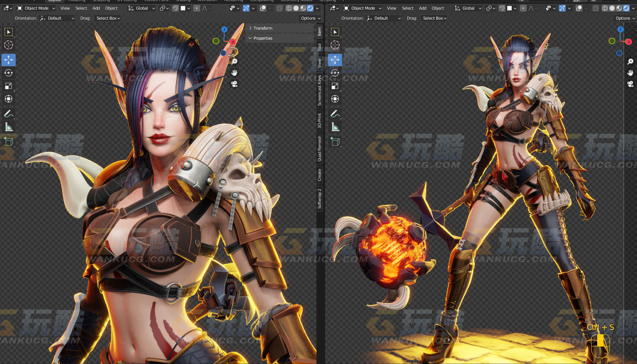637x364 pixels.
Task: Open the 3D-Print sidebar tab
Action: click(x=319, y=121)
